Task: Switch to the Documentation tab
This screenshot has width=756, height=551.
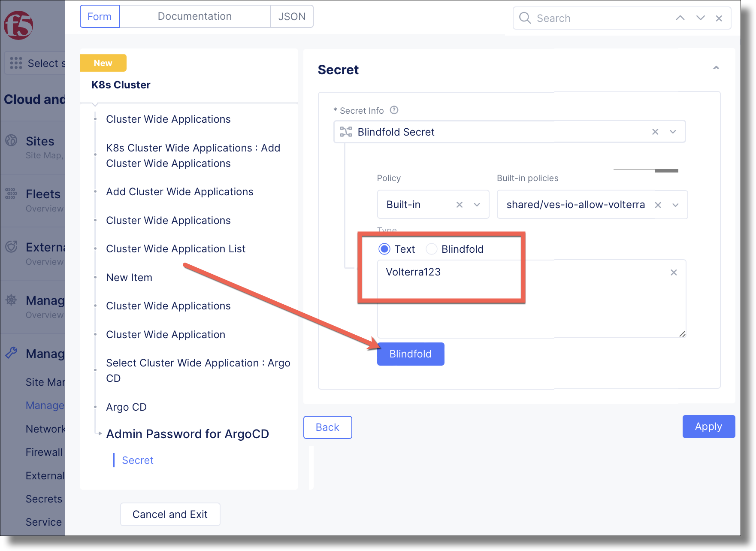Action: coord(195,16)
